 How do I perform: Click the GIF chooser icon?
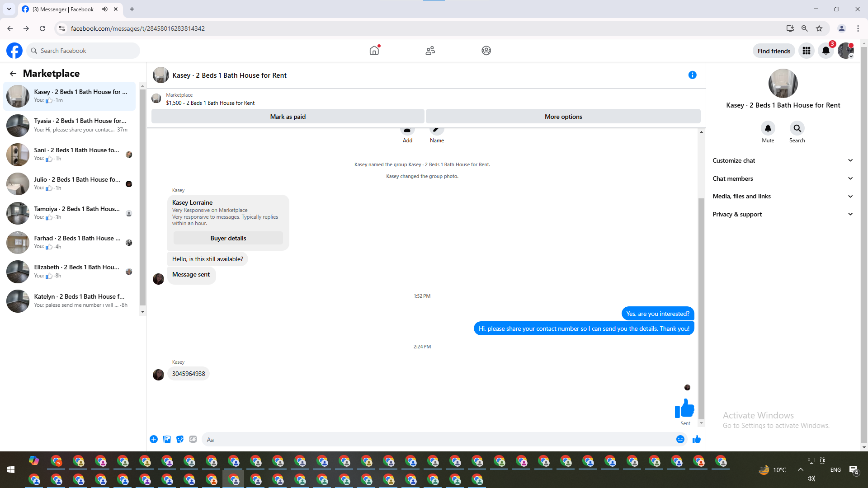click(x=193, y=439)
